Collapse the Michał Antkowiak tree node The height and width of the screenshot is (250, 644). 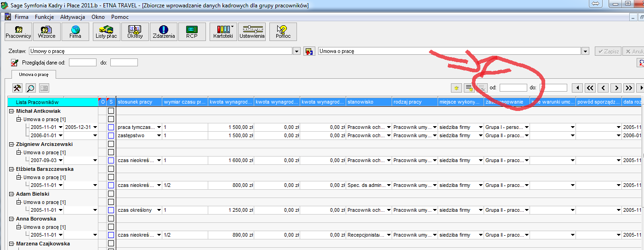pos(11,111)
